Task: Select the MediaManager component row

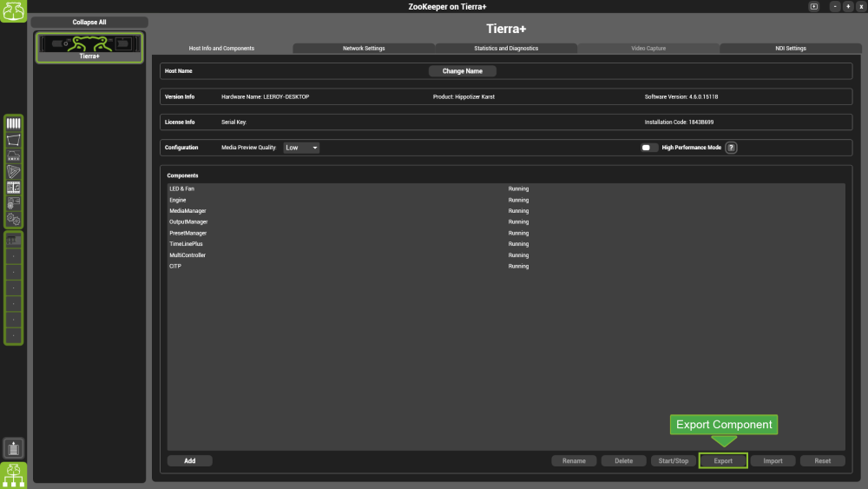Action: coord(506,211)
